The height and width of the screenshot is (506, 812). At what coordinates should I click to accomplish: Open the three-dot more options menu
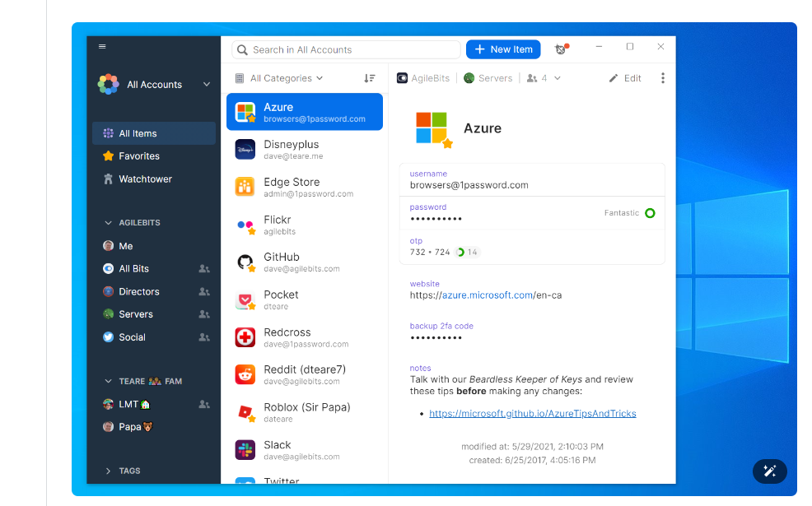[662, 78]
